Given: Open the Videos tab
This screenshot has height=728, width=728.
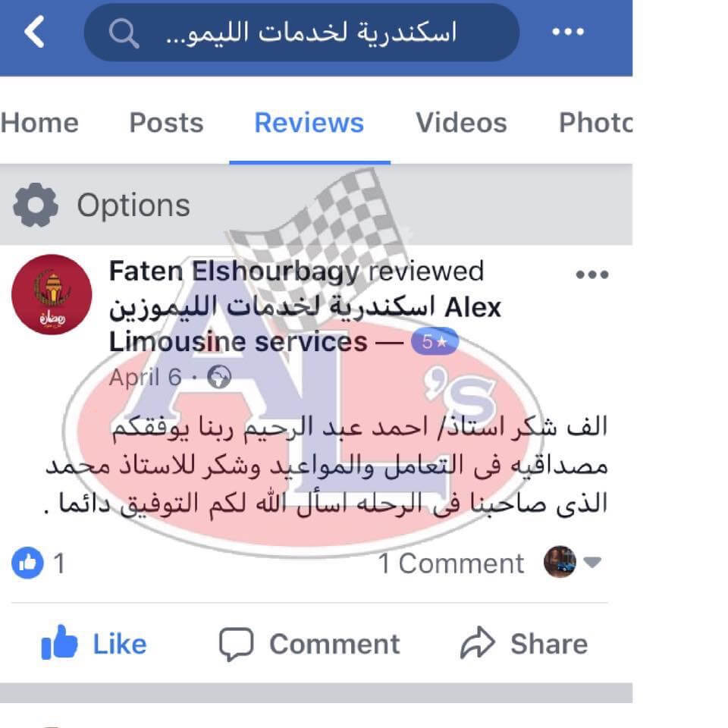Looking at the screenshot, I should (461, 123).
